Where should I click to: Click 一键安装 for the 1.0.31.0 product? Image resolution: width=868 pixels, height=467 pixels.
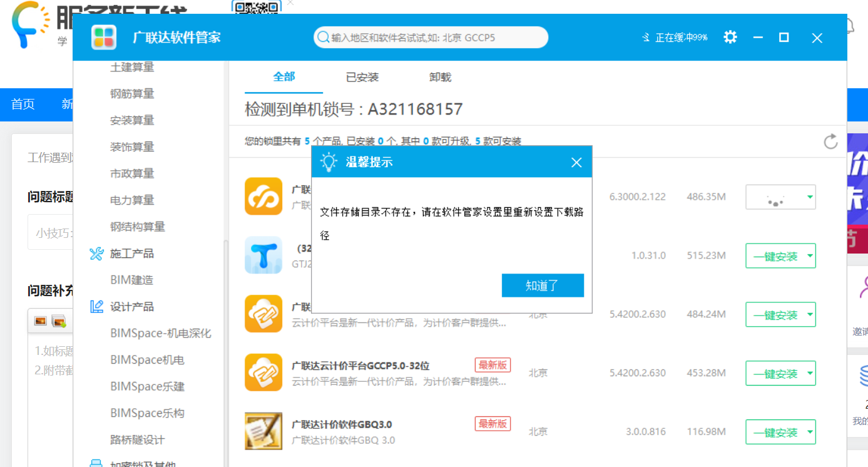775,256
